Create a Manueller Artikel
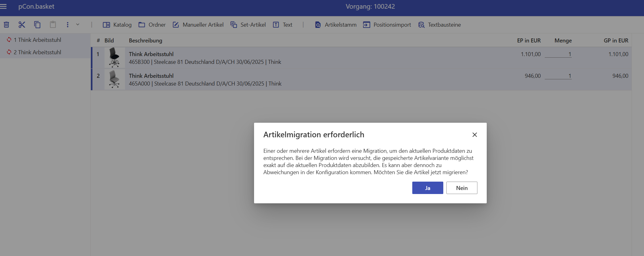Image resolution: width=644 pixels, height=256 pixels. tap(198, 25)
